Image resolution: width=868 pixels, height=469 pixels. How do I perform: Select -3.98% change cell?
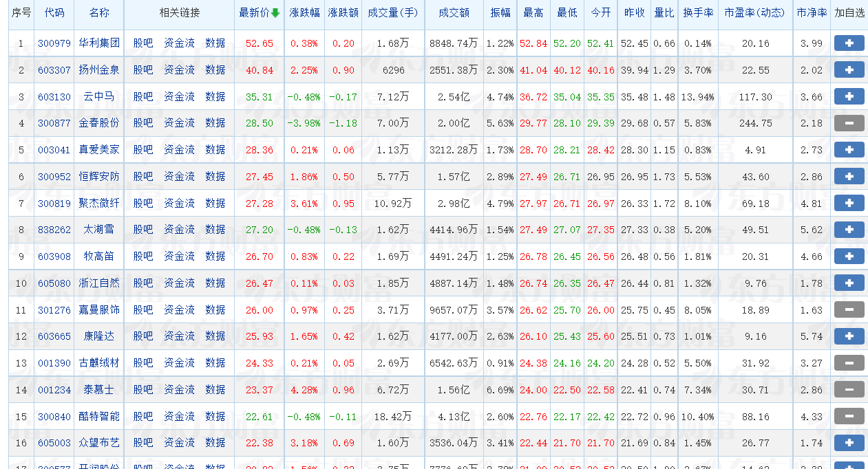pos(304,123)
